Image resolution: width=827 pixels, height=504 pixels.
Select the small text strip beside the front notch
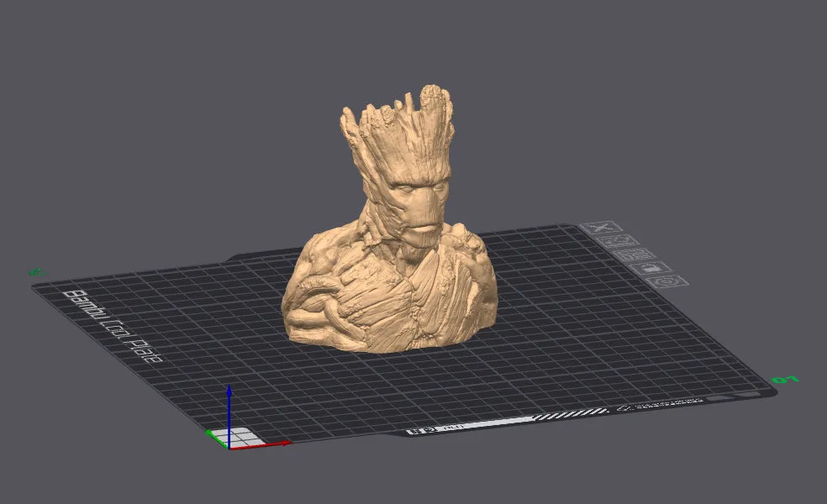pos(454,427)
